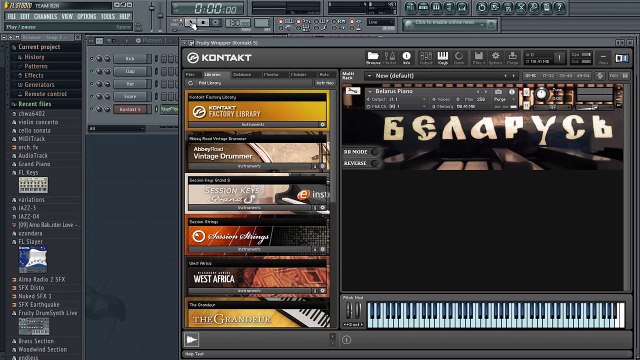This screenshot has height=360, width=640.
Task: Open the TOOLS menu
Action: 108,17
